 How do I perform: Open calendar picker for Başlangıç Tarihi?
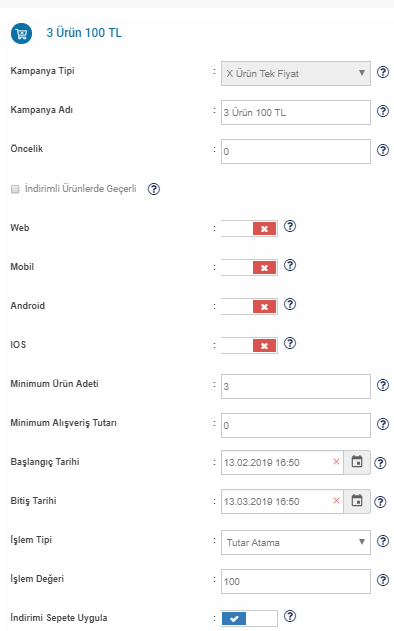[x=357, y=462]
